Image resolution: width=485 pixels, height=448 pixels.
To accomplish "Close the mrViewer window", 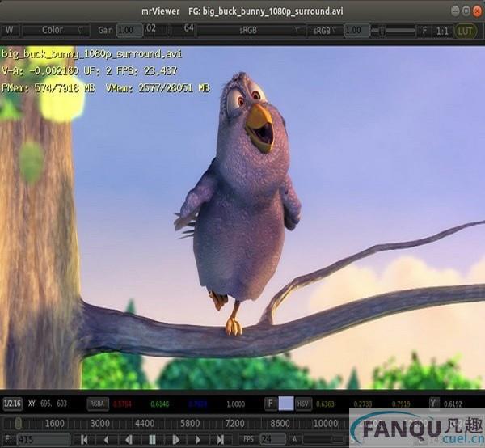I will point(477,11).
